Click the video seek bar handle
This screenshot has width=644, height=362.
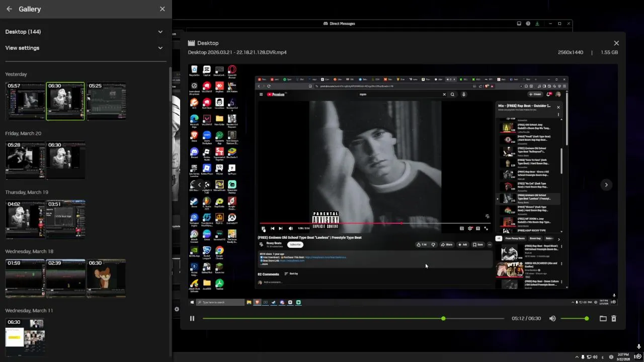tap(443, 319)
